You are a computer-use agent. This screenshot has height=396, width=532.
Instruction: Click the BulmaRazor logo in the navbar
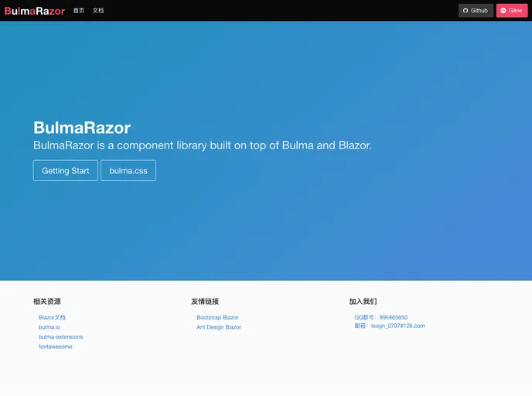[x=34, y=11]
